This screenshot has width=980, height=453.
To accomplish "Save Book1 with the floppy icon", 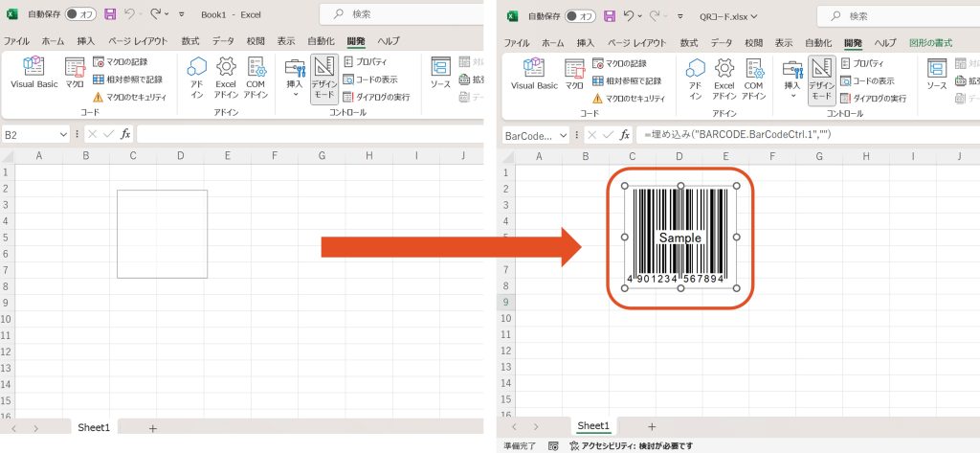I will pos(110,13).
